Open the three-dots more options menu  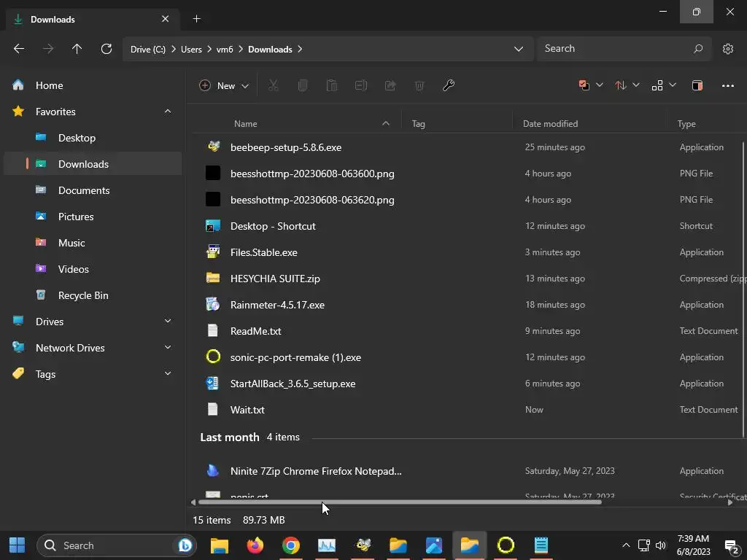tap(727, 86)
